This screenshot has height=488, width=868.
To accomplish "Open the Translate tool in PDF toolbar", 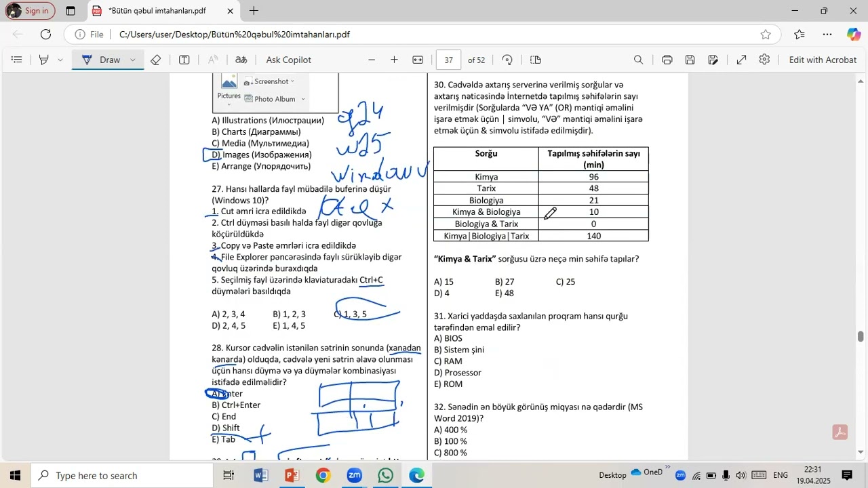I will (x=241, y=60).
